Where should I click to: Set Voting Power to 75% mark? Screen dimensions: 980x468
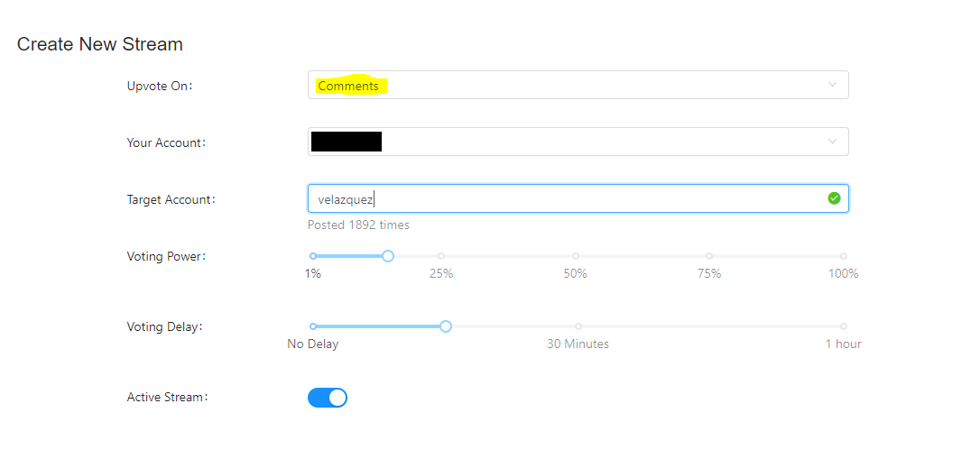click(709, 256)
